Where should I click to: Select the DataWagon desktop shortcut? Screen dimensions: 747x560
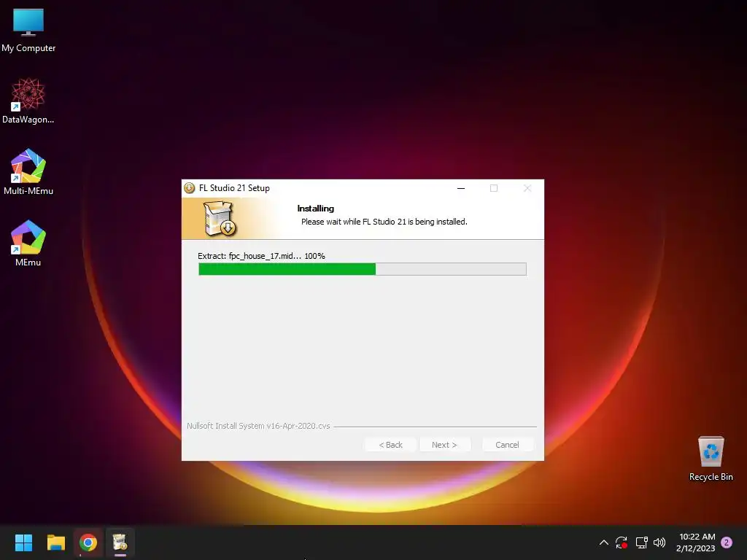click(28, 101)
